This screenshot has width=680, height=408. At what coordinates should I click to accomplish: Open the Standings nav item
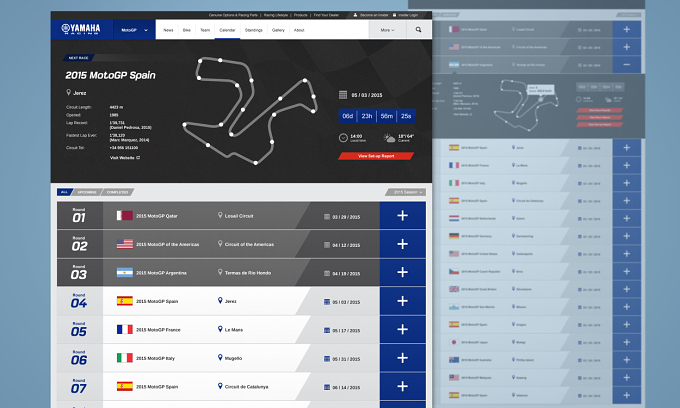click(x=254, y=30)
